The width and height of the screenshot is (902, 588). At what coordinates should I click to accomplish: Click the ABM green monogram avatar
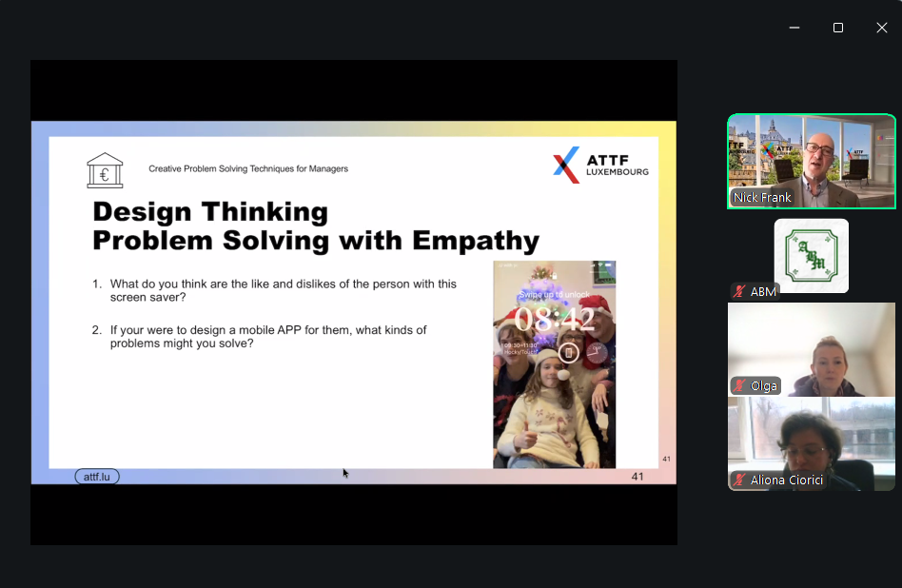click(811, 255)
